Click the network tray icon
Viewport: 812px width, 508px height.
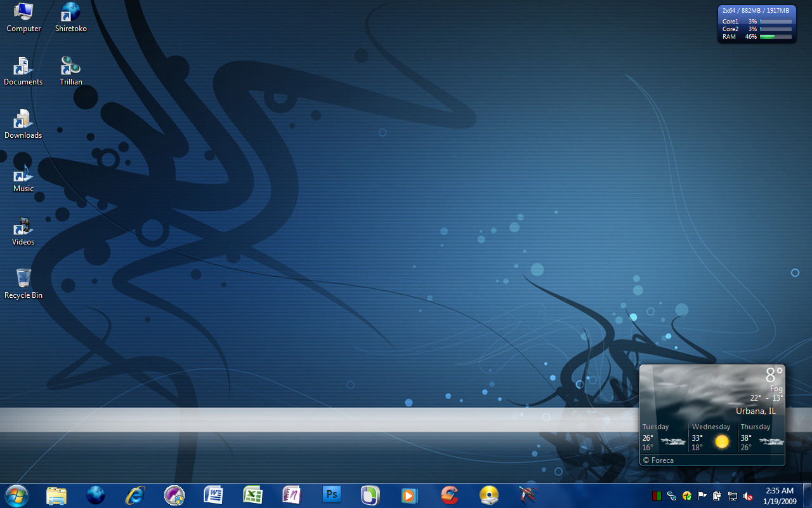[x=733, y=496]
